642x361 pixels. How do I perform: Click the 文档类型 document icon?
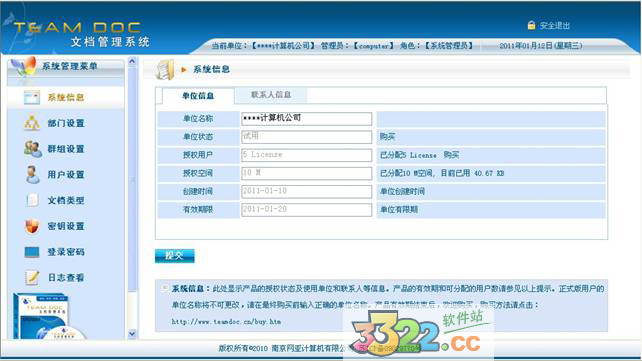[x=32, y=200]
